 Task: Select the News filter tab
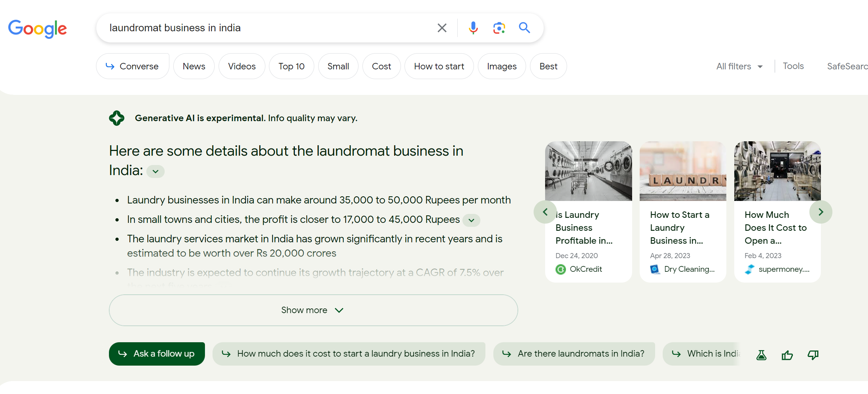pyautogui.click(x=194, y=67)
